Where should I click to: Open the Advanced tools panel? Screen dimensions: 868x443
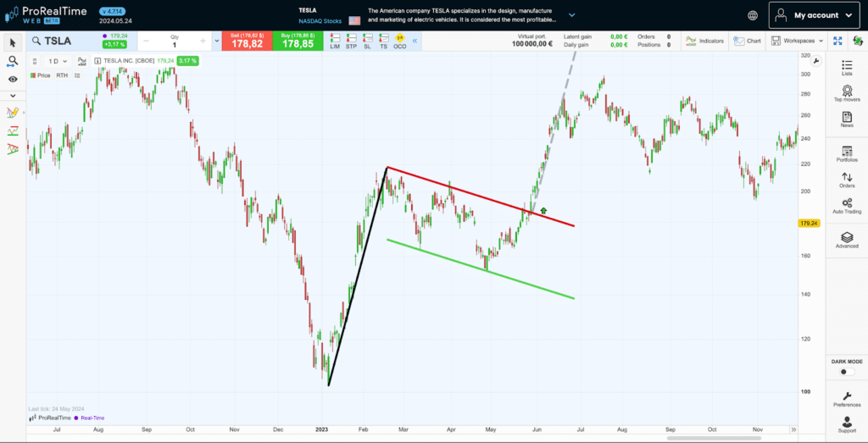847,241
